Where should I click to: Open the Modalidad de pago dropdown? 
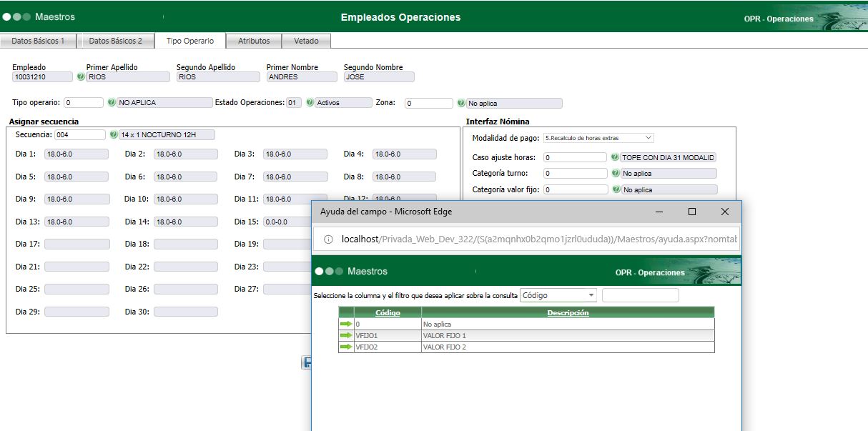pyautogui.click(x=598, y=137)
